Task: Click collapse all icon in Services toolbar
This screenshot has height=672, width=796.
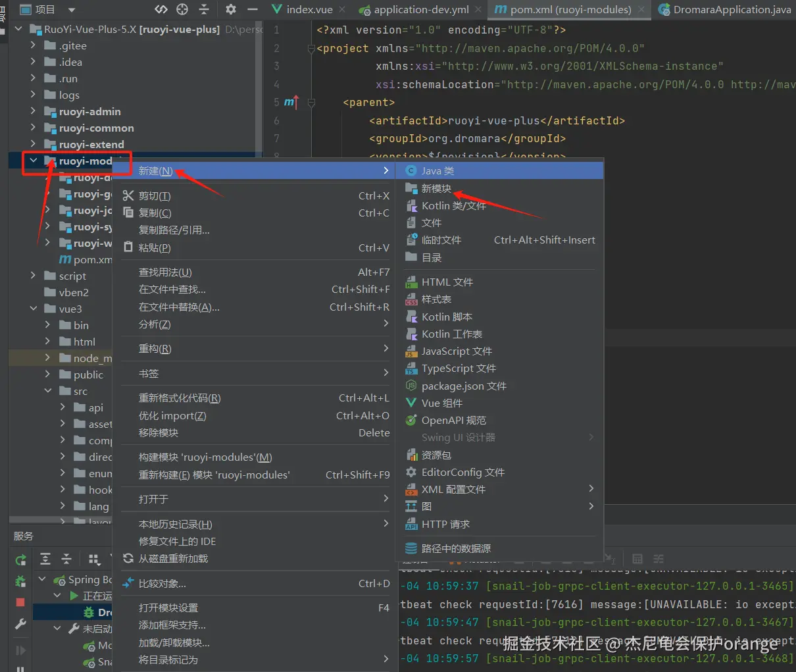Action: [66, 559]
